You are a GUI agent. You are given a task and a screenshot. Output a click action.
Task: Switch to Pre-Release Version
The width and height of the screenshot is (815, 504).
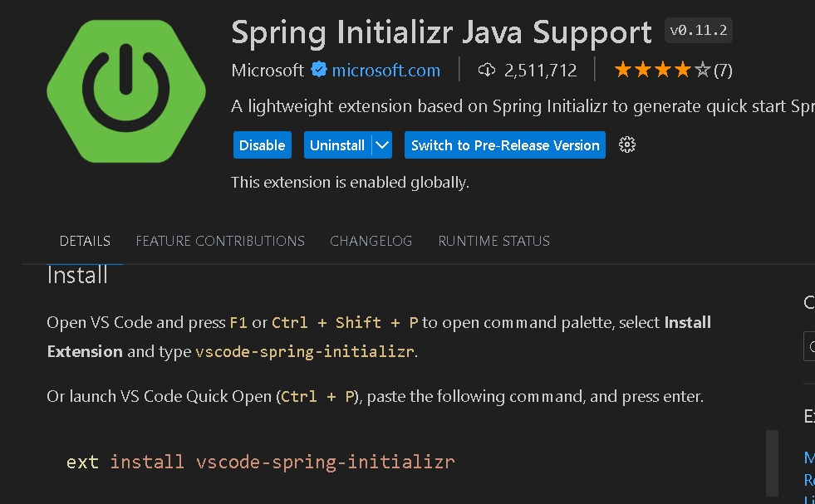[x=504, y=145]
